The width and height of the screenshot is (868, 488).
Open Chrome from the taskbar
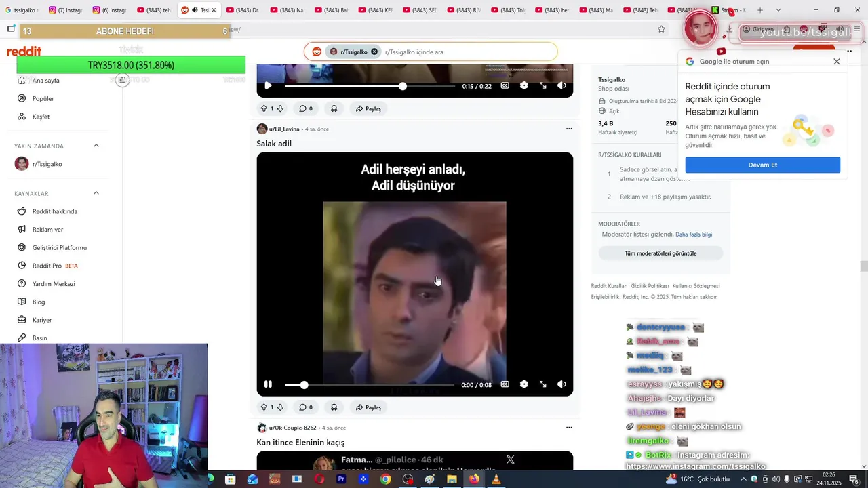tap(385, 479)
